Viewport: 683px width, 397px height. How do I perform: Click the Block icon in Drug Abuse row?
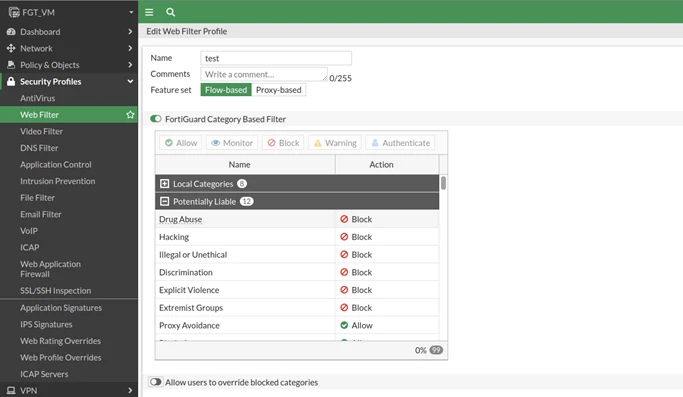(344, 219)
